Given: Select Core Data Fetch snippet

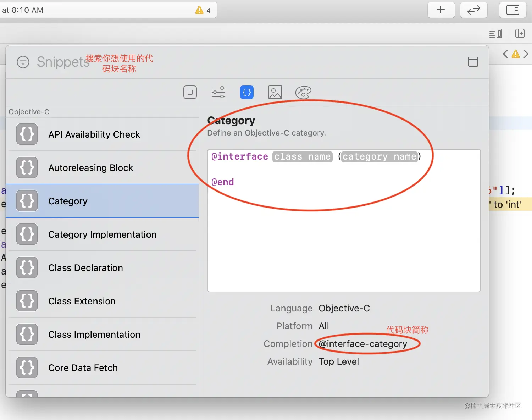Looking at the screenshot, I should [x=102, y=368].
